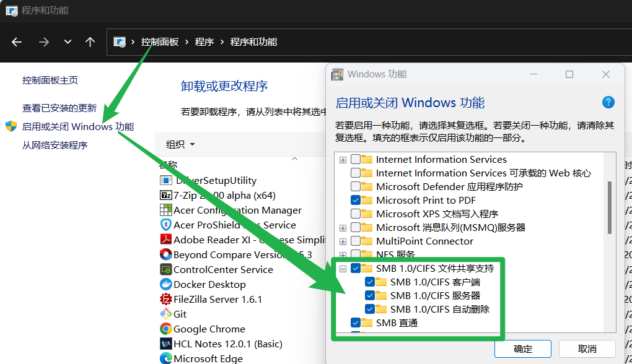Click the control panel icon in address bar
Image resolution: width=632 pixels, height=364 pixels.
(120, 42)
